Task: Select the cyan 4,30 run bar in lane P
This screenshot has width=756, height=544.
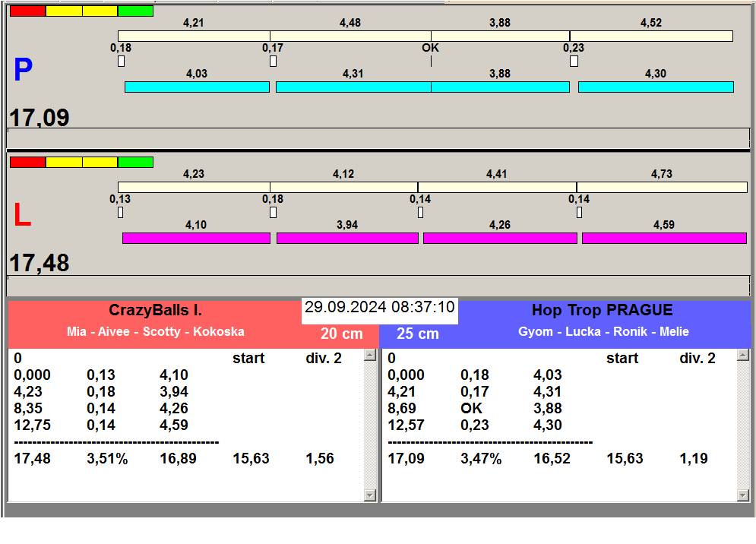Action: click(656, 87)
